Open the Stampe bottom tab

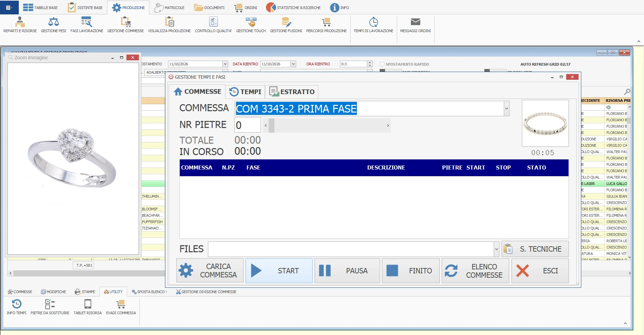tap(85, 292)
